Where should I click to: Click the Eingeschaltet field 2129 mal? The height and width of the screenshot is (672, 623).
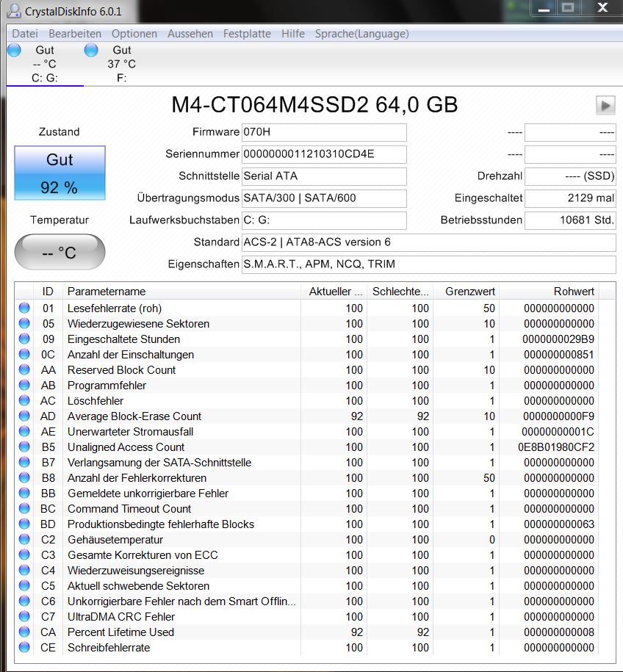pyautogui.click(x=570, y=198)
